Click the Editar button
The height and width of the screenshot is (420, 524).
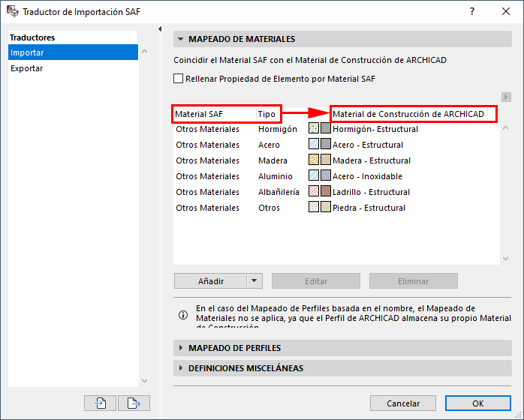click(316, 280)
